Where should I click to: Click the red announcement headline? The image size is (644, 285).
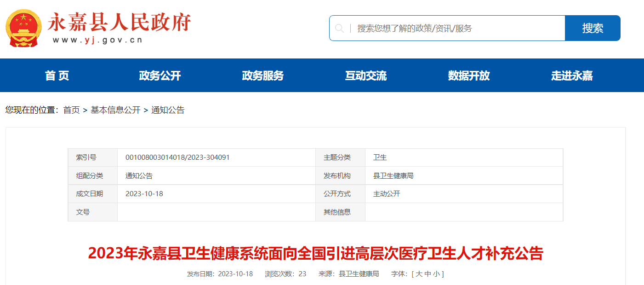pos(315,253)
